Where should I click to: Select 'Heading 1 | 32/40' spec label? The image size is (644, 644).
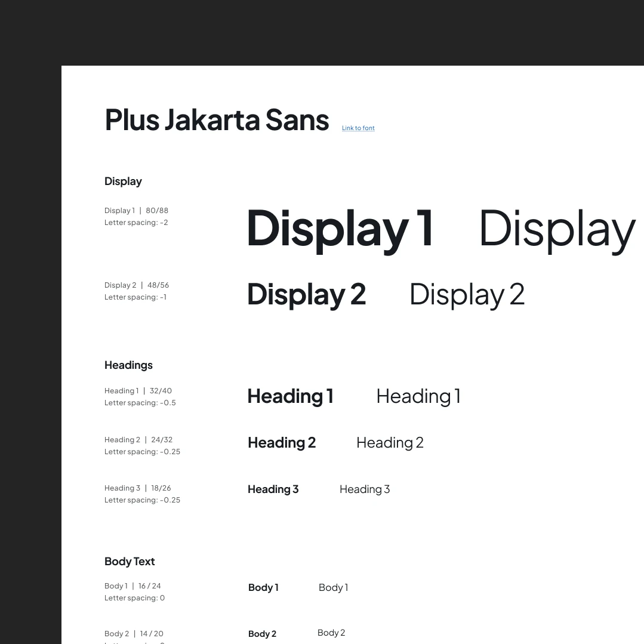click(138, 390)
